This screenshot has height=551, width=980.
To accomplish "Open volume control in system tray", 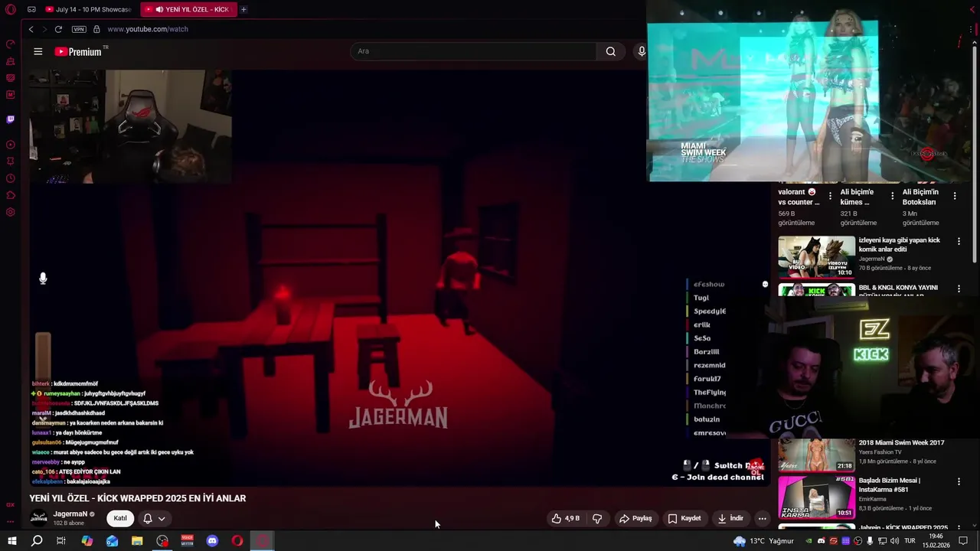I will tap(894, 541).
